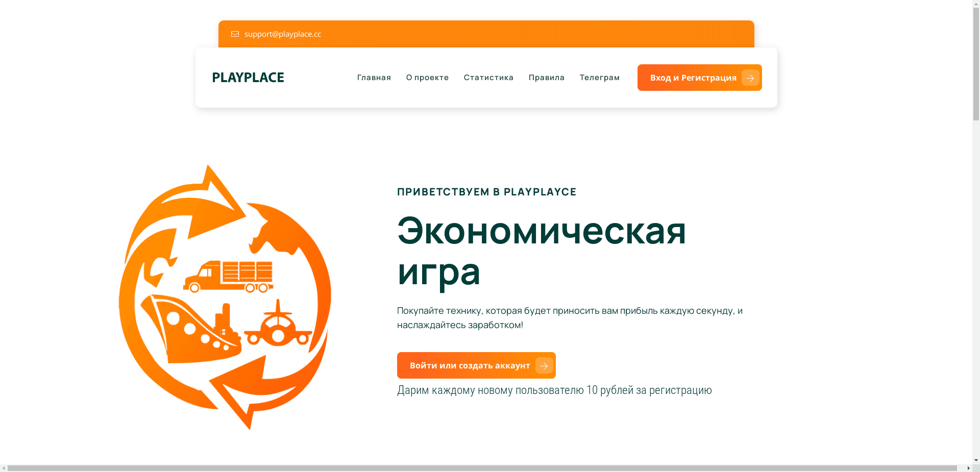This screenshot has width=980, height=472.
Task: Click the scroll-up arrow on the vertical scrollbar
Action: tap(975, 3)
